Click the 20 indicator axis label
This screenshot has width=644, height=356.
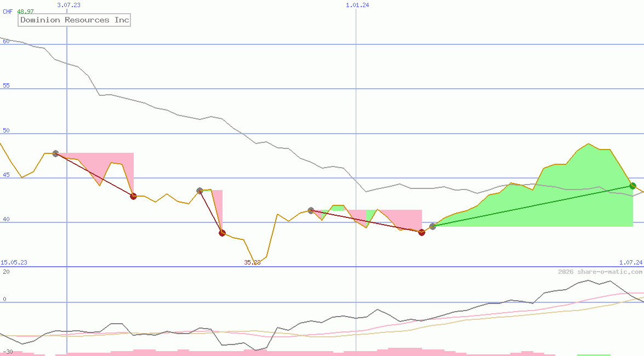point(6,272)
